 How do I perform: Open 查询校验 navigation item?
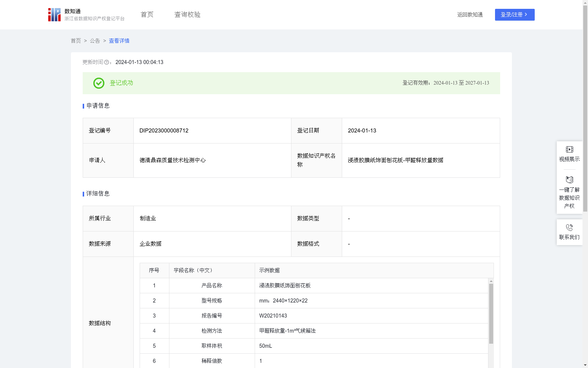[187, 15]
